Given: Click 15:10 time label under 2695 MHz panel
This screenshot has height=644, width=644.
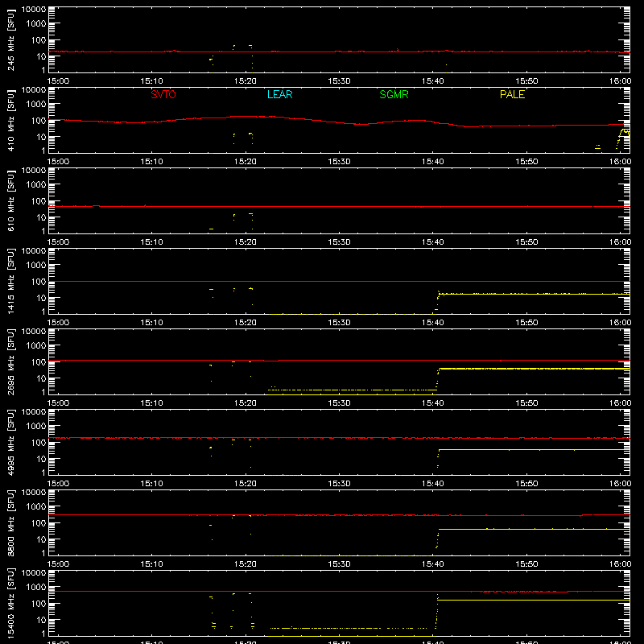Looking at the screenshot, I should click(x=151, y=403).
